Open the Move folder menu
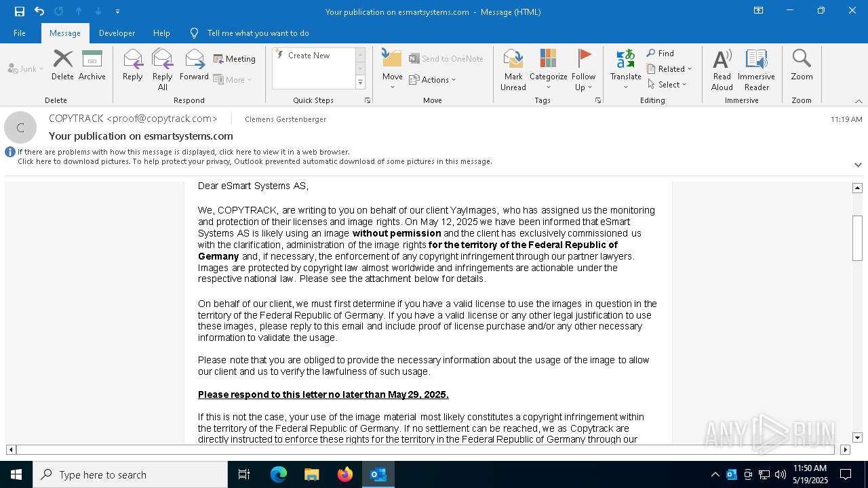The height and width of the screenshot is (488, 868). tap(393, 70)
